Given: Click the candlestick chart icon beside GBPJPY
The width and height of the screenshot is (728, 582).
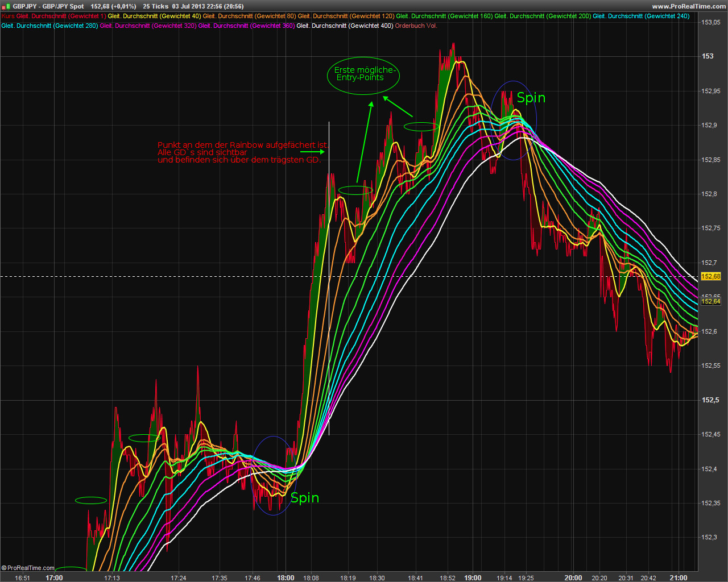Looking at the screenshot, I should (6, 6).
